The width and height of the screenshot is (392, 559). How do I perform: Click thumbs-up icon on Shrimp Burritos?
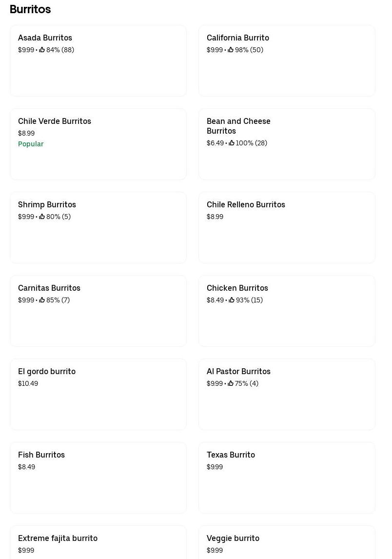[42, 217]
